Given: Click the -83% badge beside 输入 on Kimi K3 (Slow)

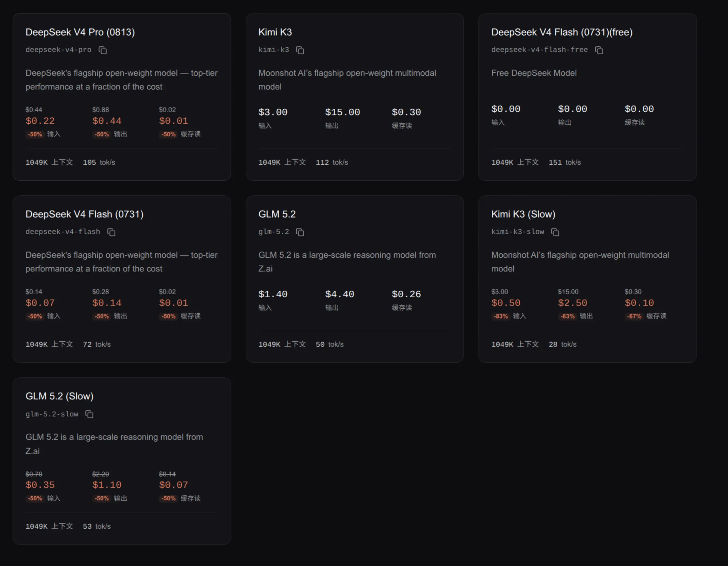Looking at the screenshot, I should [x=501, y=316].
